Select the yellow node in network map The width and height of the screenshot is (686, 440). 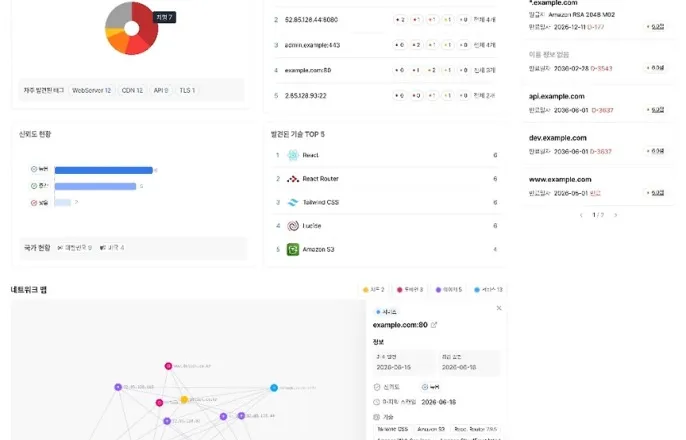coord(184,399)
